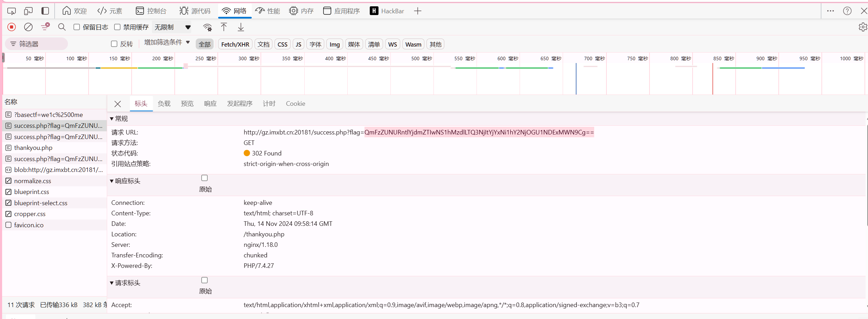Open DevTools settings gear icon
Image resolution: width=868 pixels, height=319 pixels.
tap(862, 27)
